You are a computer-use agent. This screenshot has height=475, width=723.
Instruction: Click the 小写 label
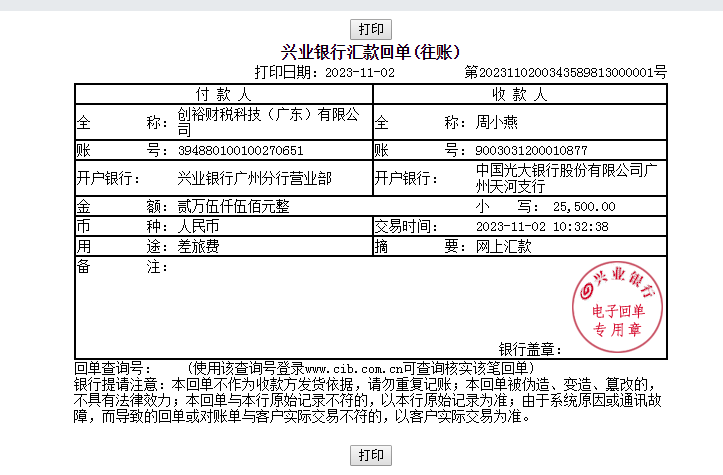[507, 207]
